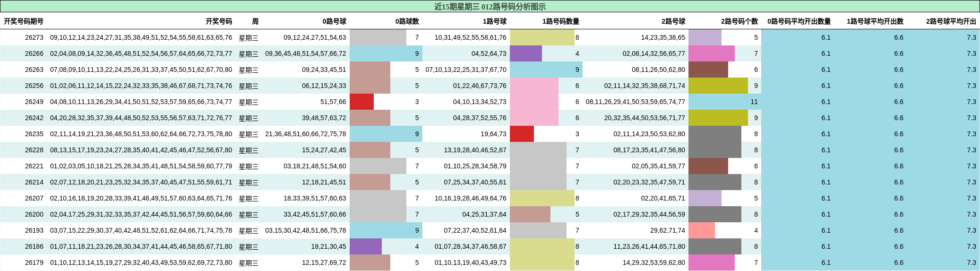
Task: Click 1路号球 cell 07,10,13,22,25,31,37,67,70
Action: coord(466,70)
